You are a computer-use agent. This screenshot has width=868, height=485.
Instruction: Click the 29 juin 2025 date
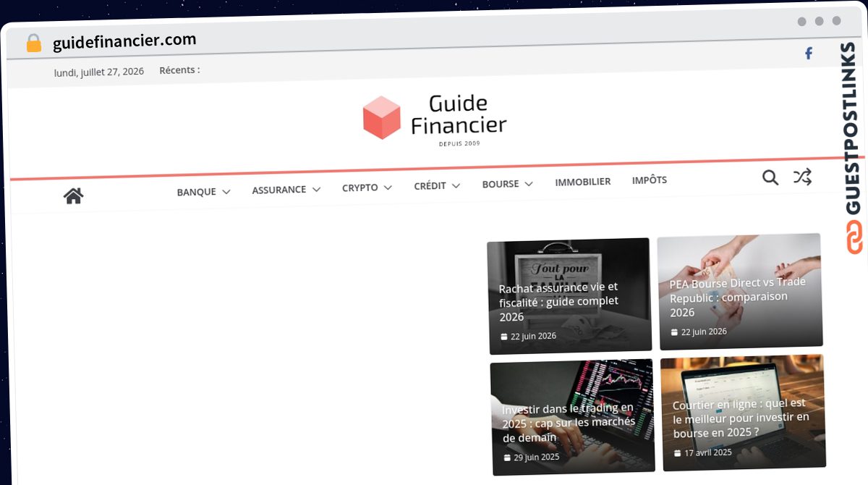(537, 457)
